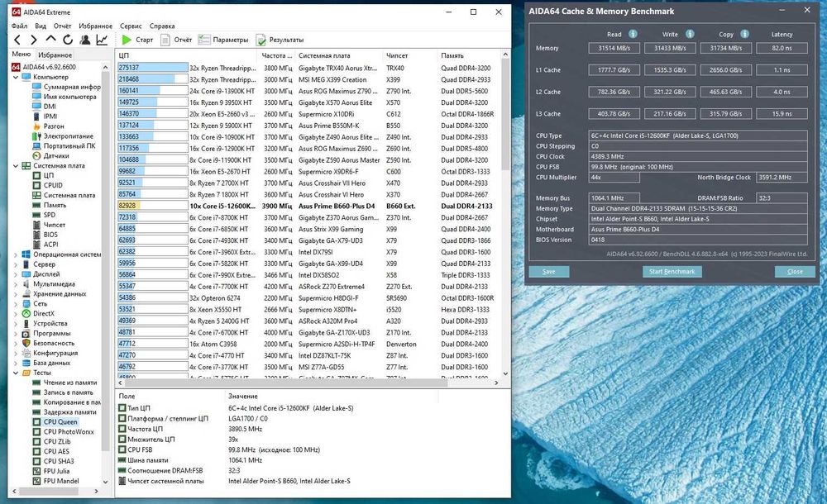
Task: Open the Вид menu
Action: [x=41, y=26]
